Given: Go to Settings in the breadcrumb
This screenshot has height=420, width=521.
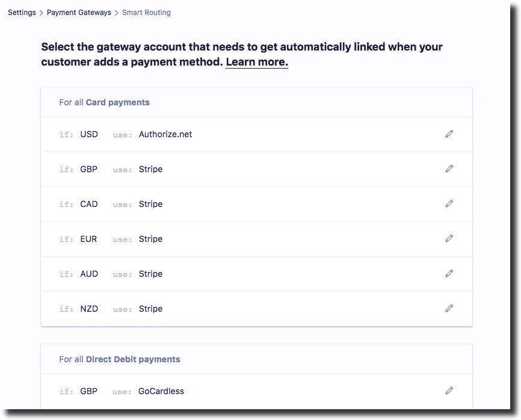Looking at the screenshot, I should click(22, 13).
